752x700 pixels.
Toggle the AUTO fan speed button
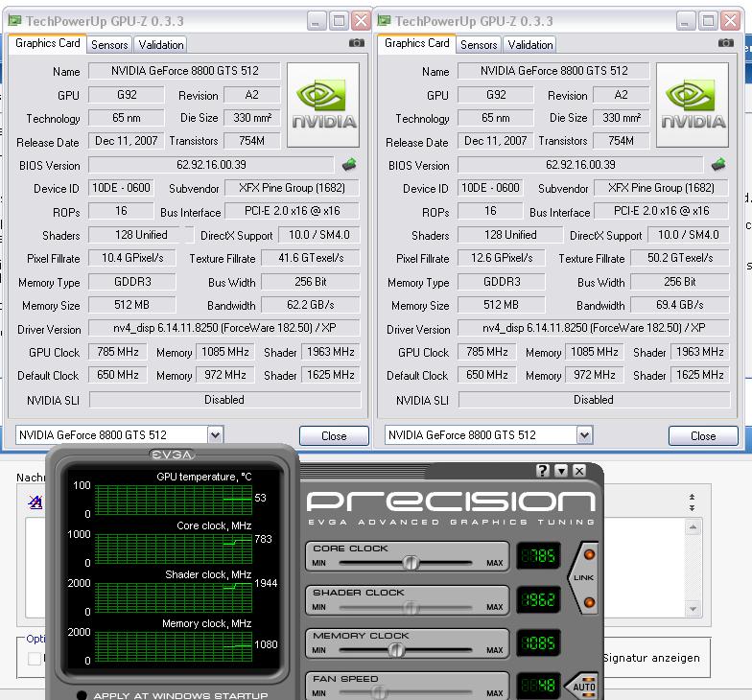(x=581, y=687)
